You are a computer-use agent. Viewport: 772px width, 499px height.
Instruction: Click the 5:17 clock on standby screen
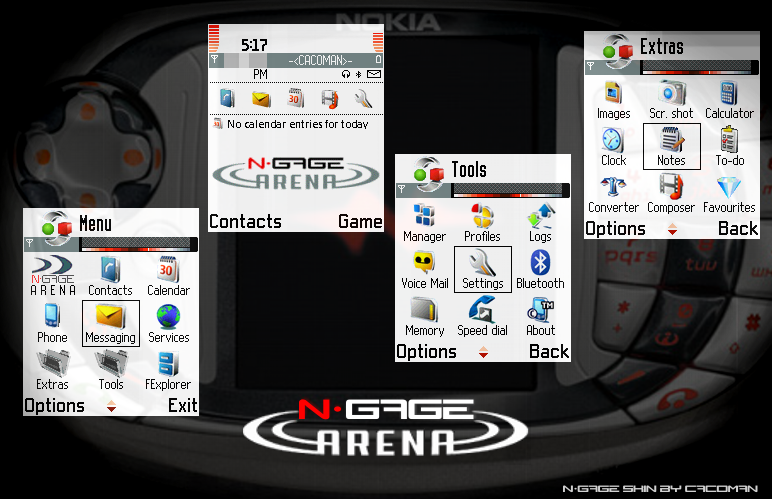click(x=254, y=45)
